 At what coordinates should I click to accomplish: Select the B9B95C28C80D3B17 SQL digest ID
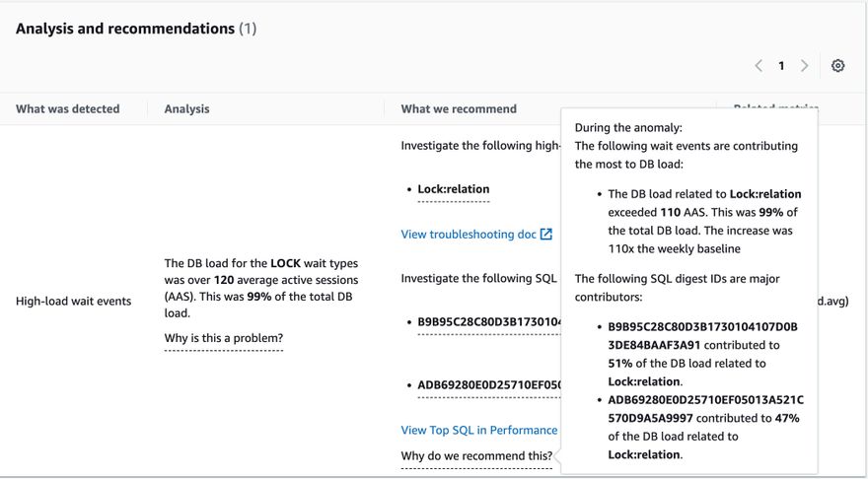489,322
